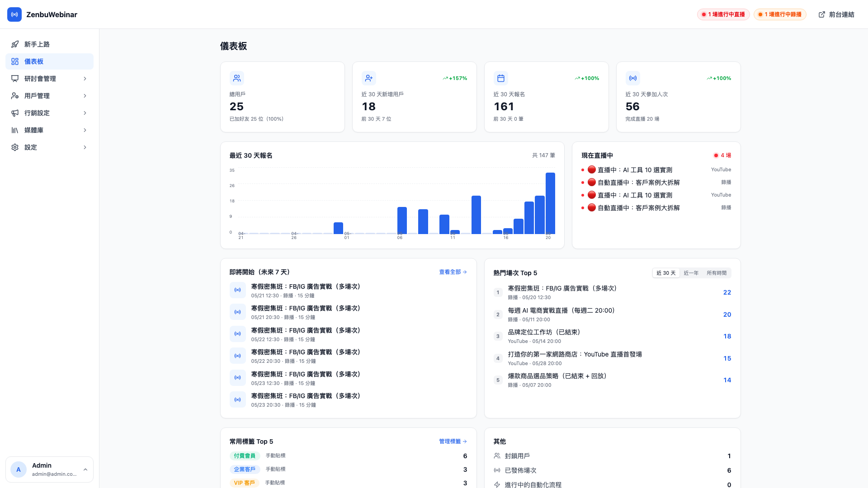The image size is (868, 488).
Task: Select 儀表板 in the sidebar
Action: pyautogui.click(x=49, y=61)
